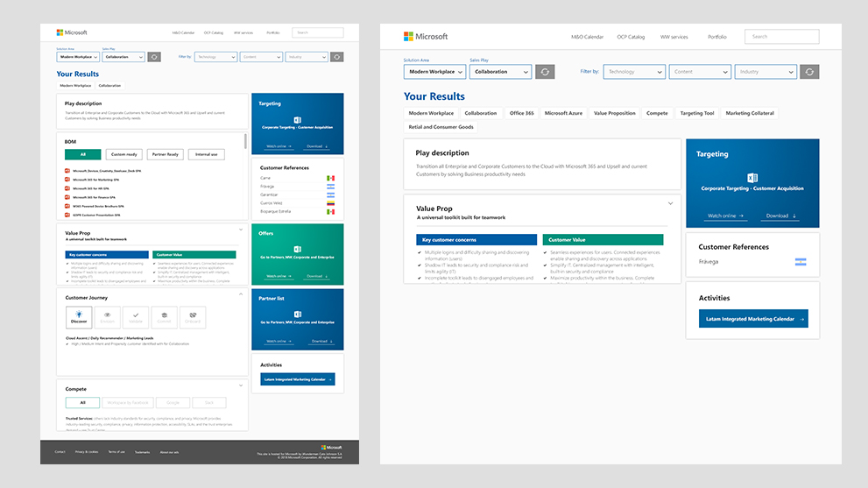The height and width of the screenshot is (488, 868).
Task: Open WW services in right page navigation
Action: click(x=674, y=37)
